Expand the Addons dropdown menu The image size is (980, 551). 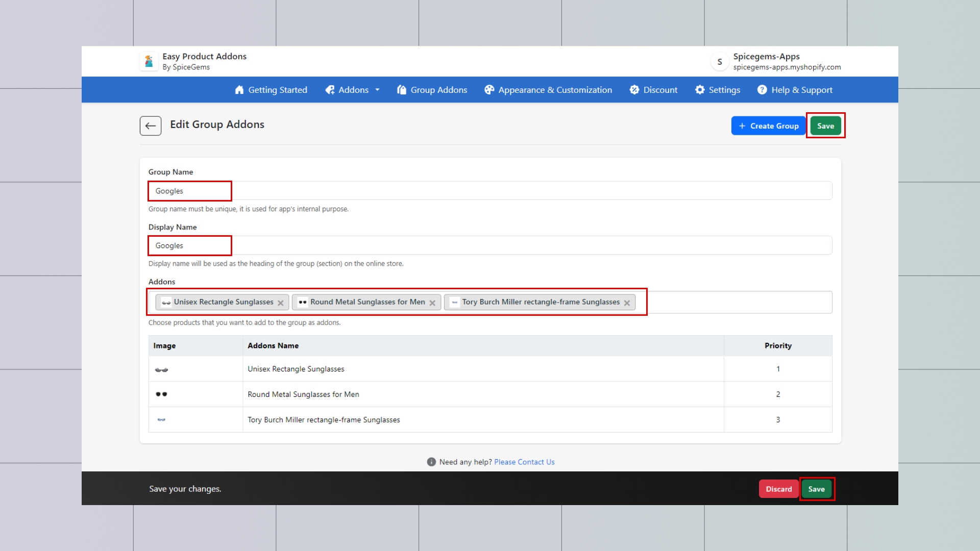[x=353, y=90]
